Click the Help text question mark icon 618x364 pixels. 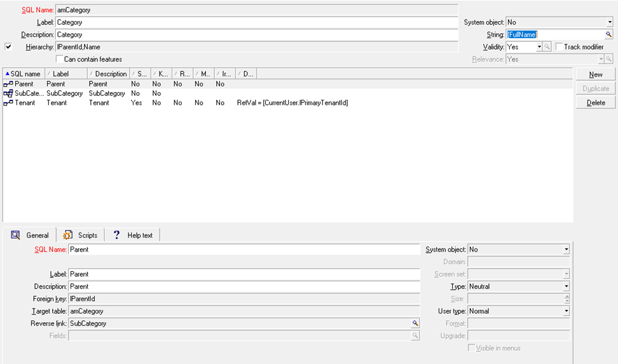(x=116, y=235)
